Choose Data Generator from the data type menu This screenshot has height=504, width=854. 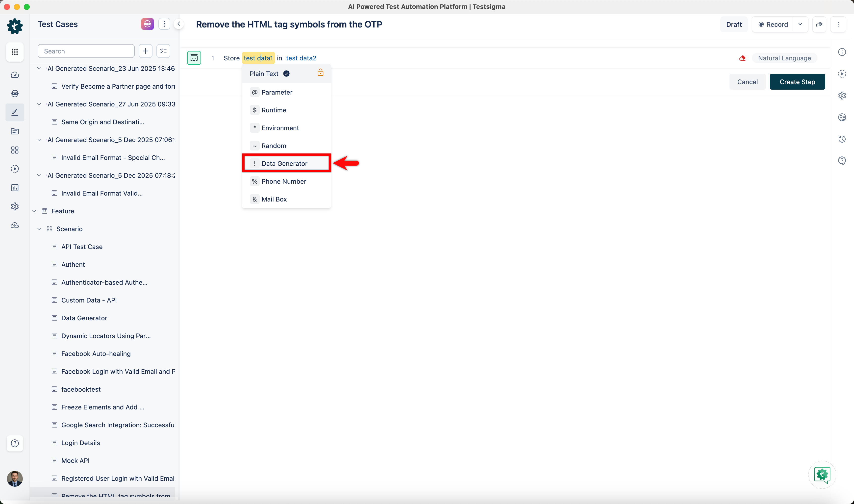point(284,163)
